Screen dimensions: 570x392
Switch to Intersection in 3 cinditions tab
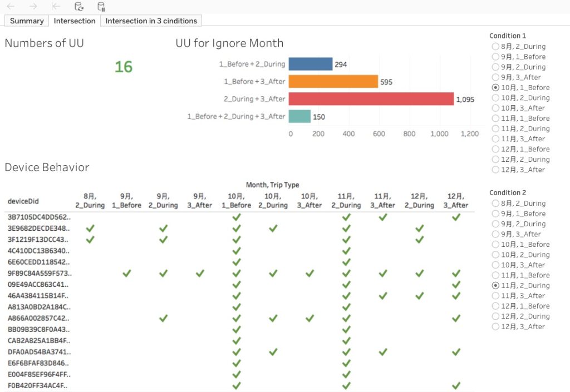pyautogui.click(x=151, y=21)
